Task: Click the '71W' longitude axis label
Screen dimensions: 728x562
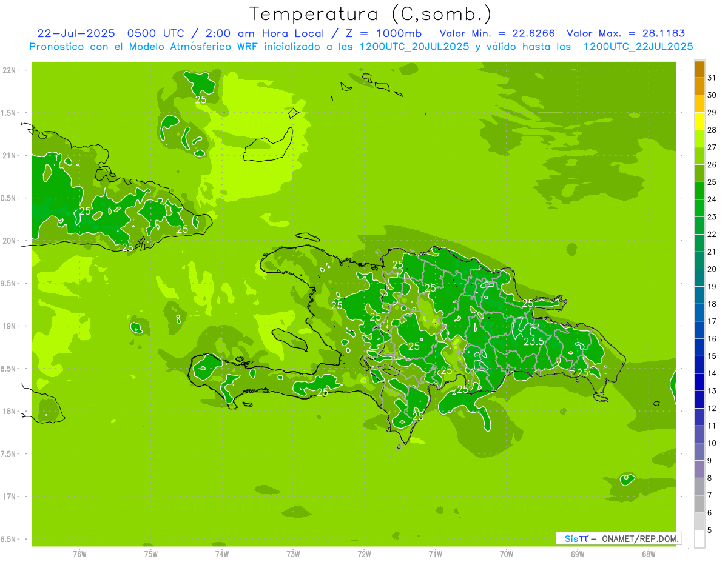Action: point(435,554)
